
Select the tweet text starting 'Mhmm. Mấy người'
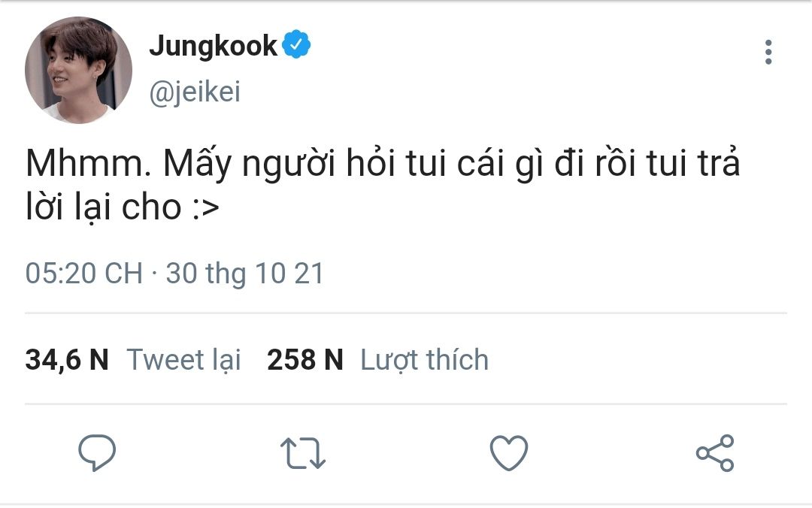383,186
